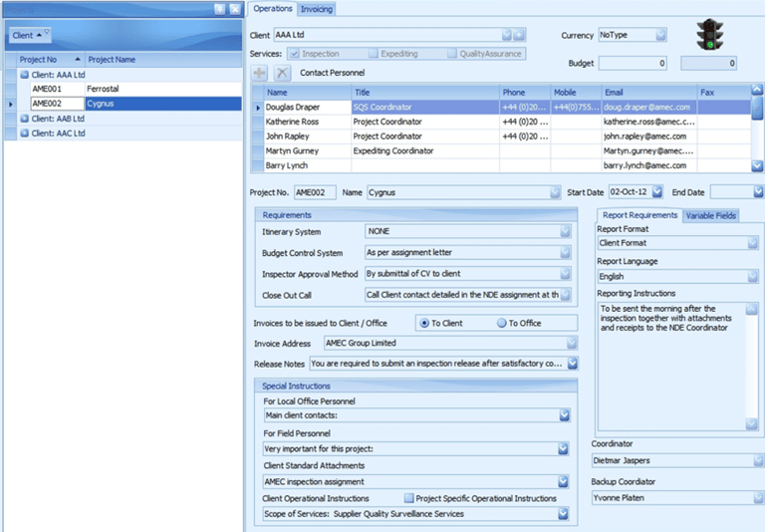
Task: Click the Reporting Instructions text area
Action: pyautogui.click(x=671, y=366)
